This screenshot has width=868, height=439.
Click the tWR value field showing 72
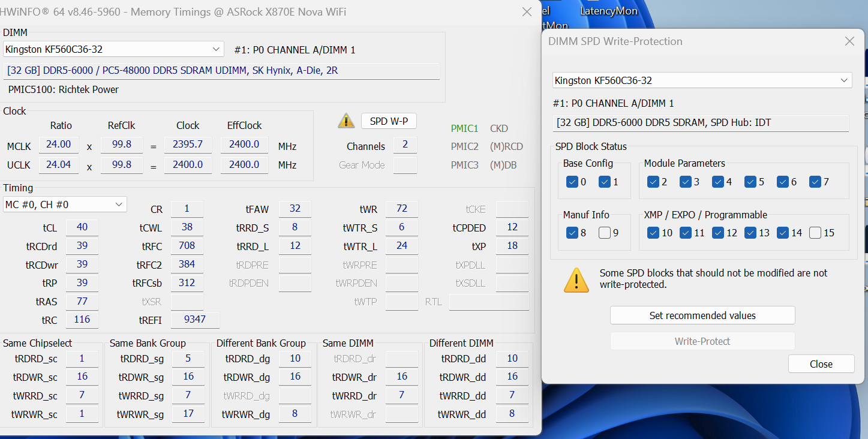tap(402, 209)
